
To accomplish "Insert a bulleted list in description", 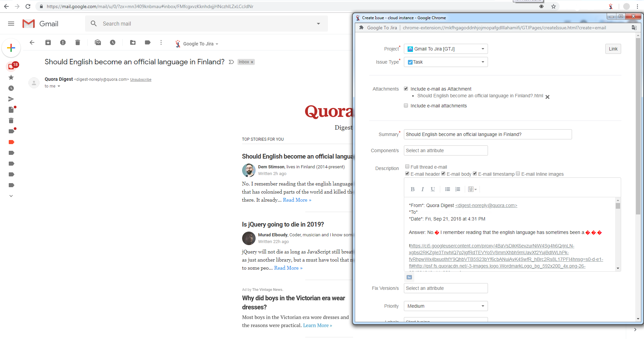I will coord(447,189).
